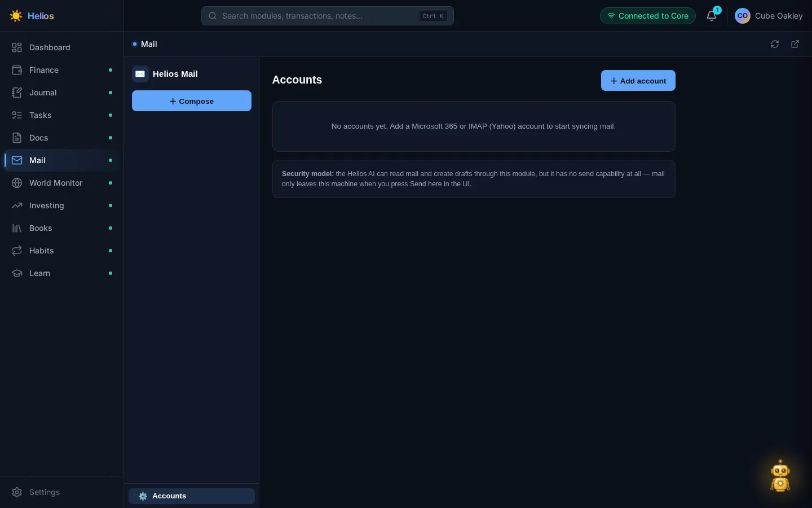Select the Accounts item in mail sidebar

pyautogui.click(x=192, y=496)
